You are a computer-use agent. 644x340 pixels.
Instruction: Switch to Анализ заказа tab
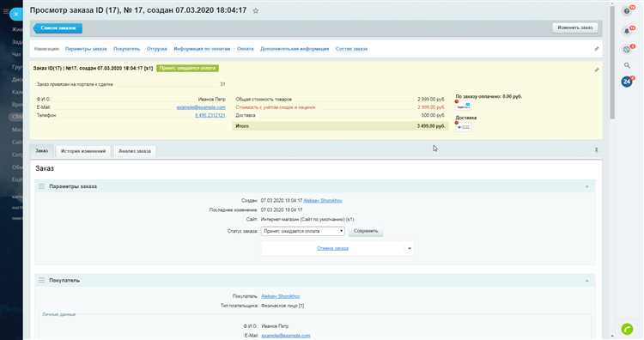click(135, 151)
